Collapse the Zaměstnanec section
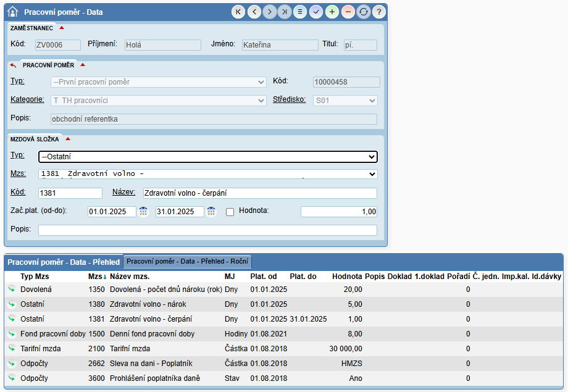 [x=62, y=28]
